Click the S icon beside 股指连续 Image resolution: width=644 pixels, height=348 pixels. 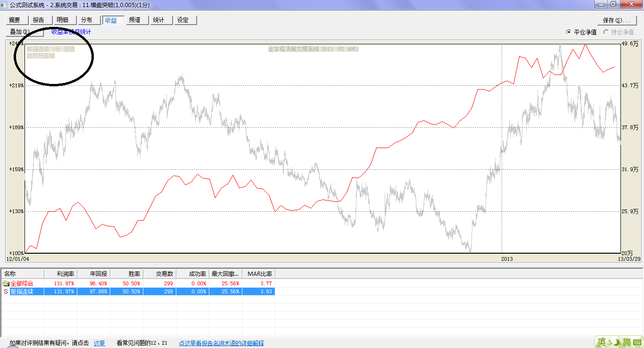6,291
